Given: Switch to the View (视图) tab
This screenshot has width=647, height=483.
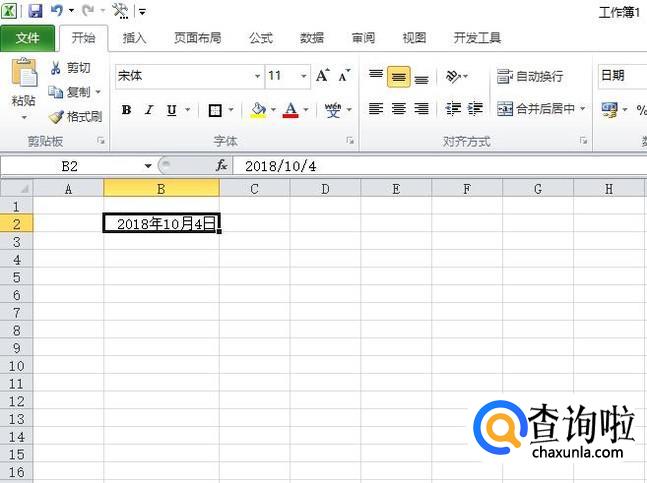Looking at the screenshot, I should pyautogui.click(x=414, y=38).
